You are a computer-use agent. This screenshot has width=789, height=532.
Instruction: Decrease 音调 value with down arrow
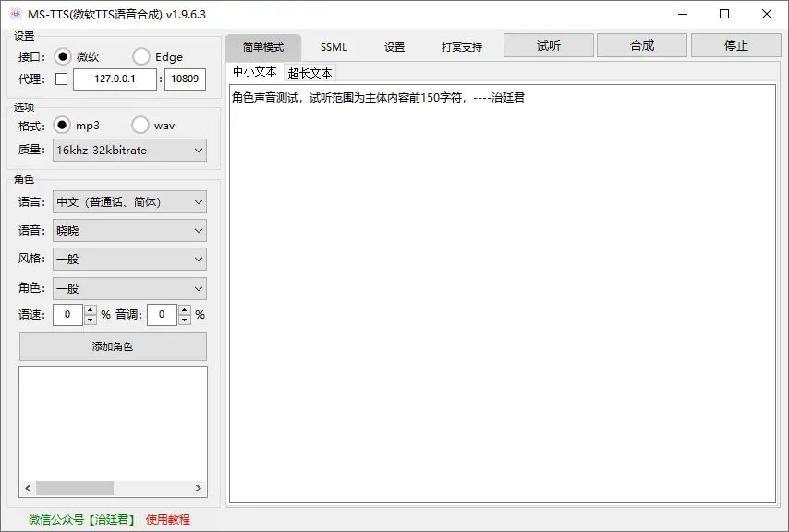coord(185,320)
